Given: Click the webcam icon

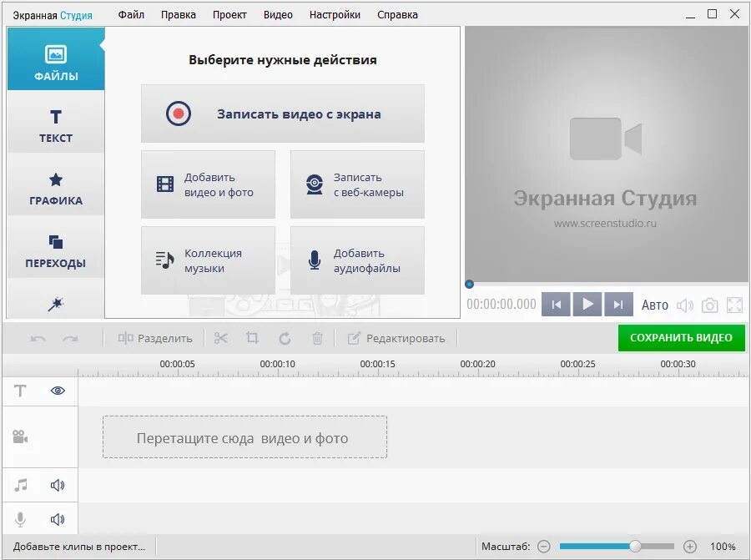Looking at the screenshot, I should [x=315, y=184].
